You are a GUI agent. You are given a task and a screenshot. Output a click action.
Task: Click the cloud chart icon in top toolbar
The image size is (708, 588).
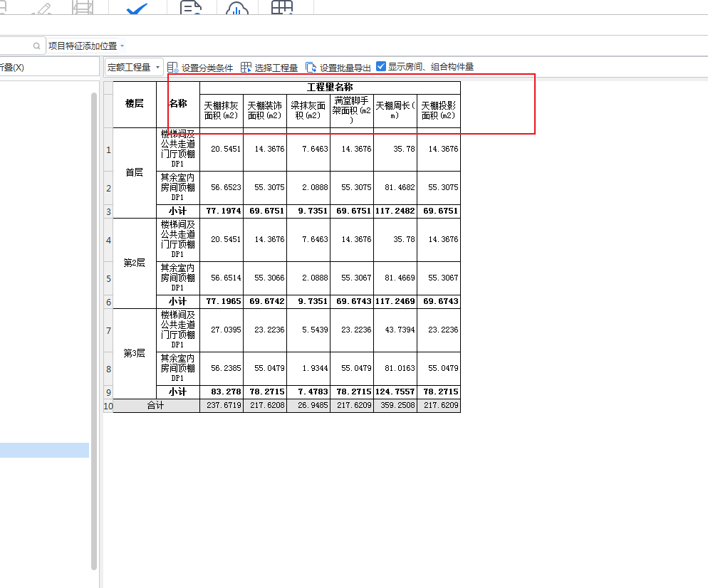pos(237,8)
